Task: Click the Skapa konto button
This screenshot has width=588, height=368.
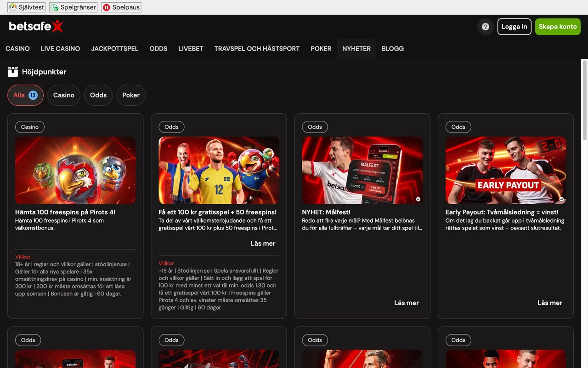Action: pyautogui.click(x=558, y=27)
